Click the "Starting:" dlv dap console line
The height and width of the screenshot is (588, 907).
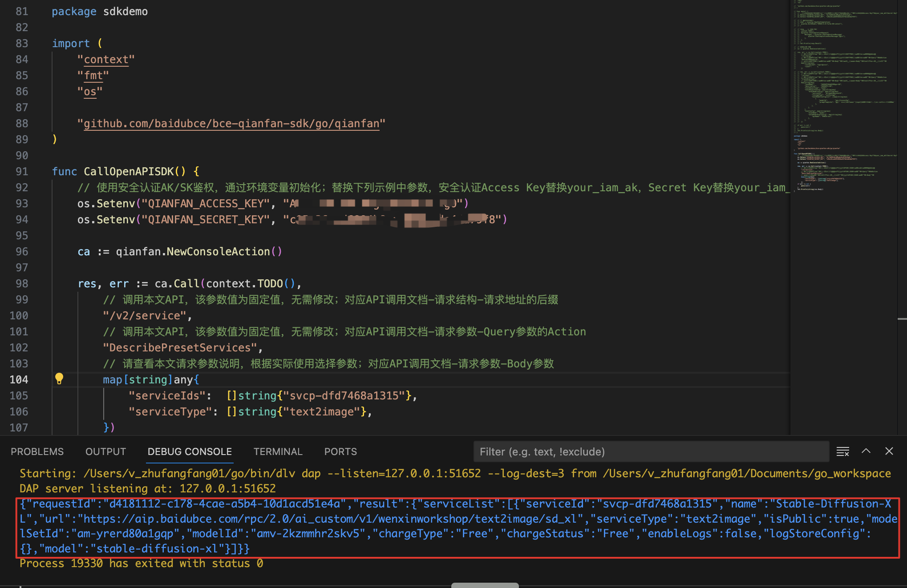click(x=455, y=473)
